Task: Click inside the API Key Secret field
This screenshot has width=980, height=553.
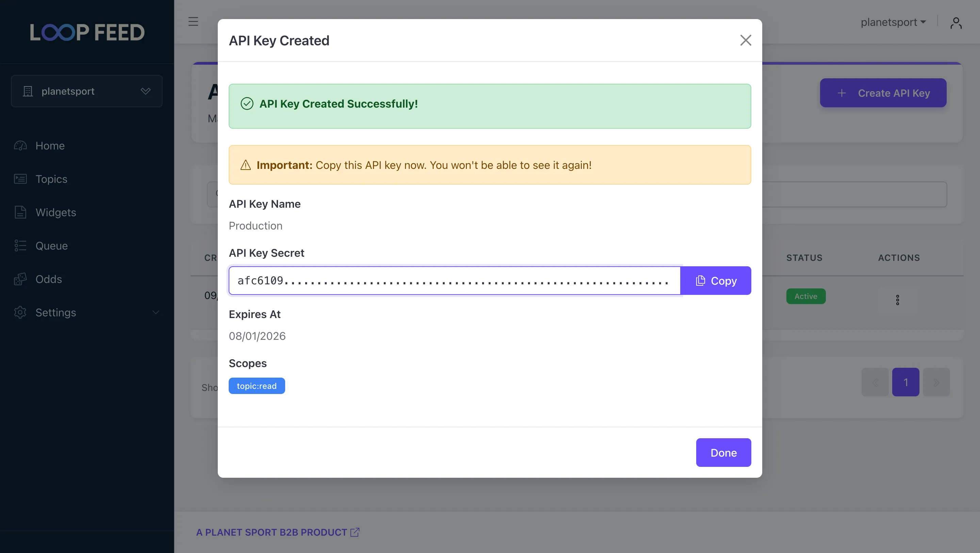Action: [x=453, y=281]
